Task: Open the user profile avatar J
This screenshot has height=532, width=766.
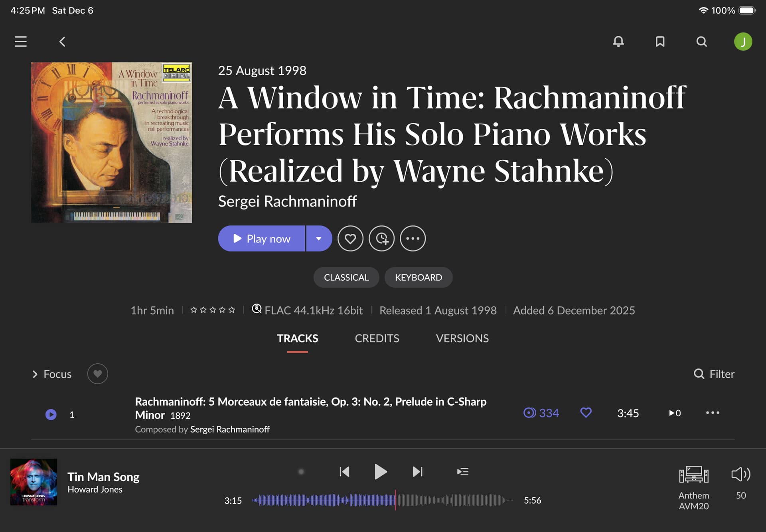Action: [743, 41]
